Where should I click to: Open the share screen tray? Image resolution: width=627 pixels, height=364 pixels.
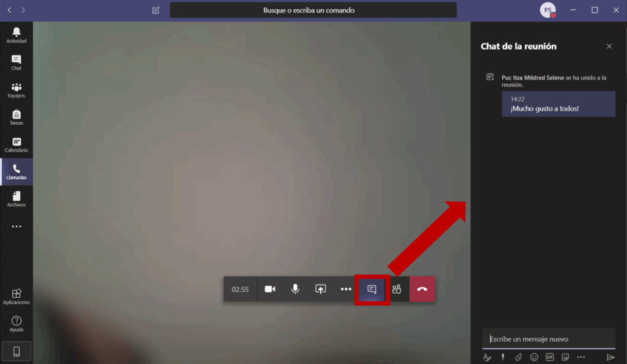(x=320, y=289)
